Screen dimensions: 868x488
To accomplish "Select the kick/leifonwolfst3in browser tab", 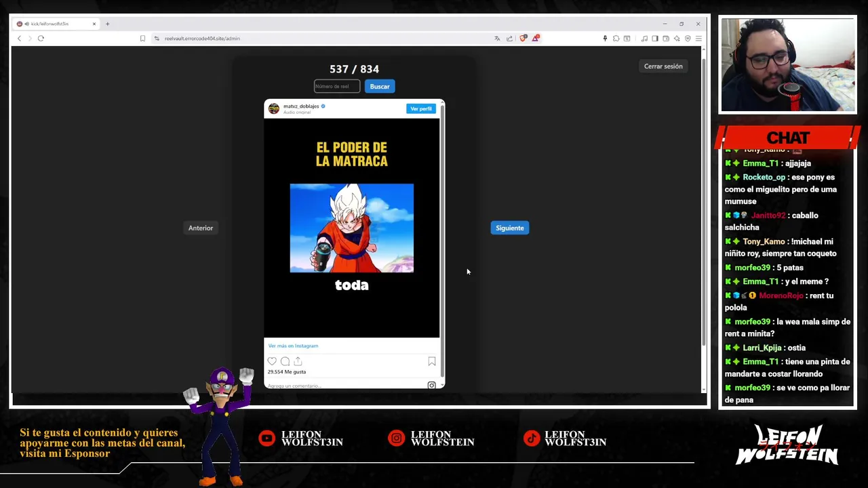I will (57, 24).
